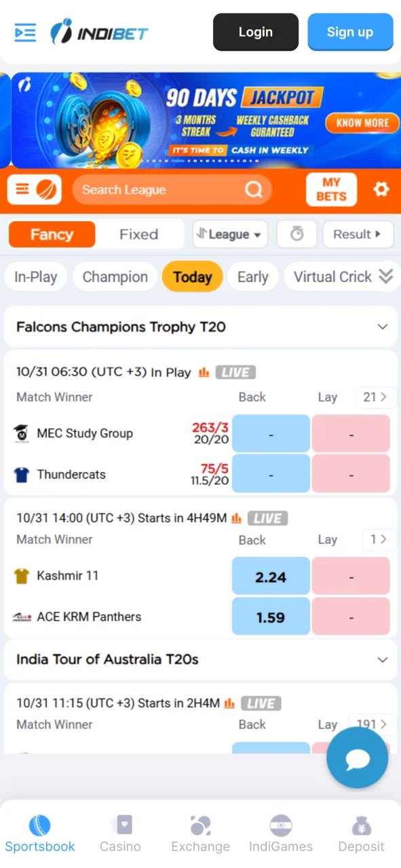Click the stopwatch timer icon
401x868 pixels.
[297, 234]
